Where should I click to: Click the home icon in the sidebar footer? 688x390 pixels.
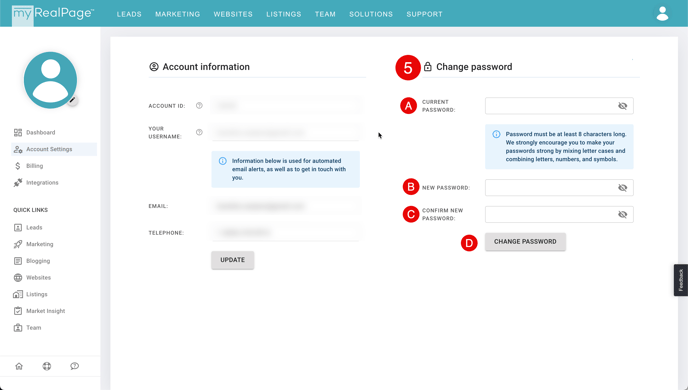tap(19, 366)
